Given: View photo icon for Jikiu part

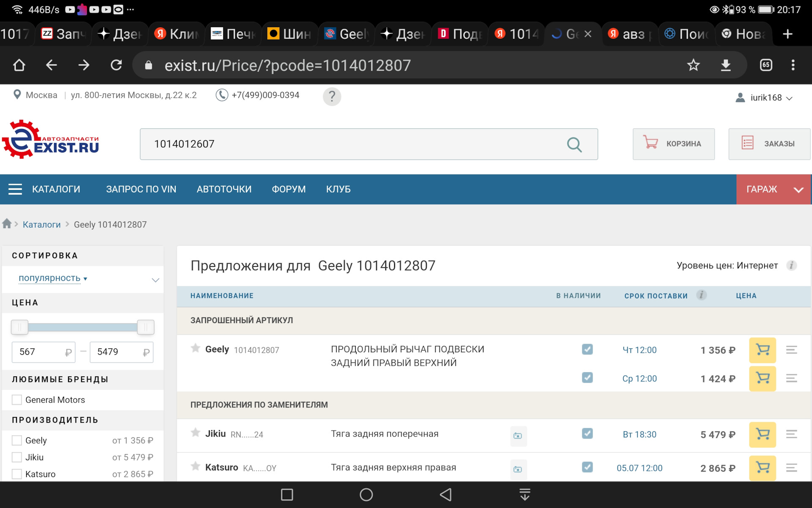Looking at the screenshot, I should (x=518, y=436).
